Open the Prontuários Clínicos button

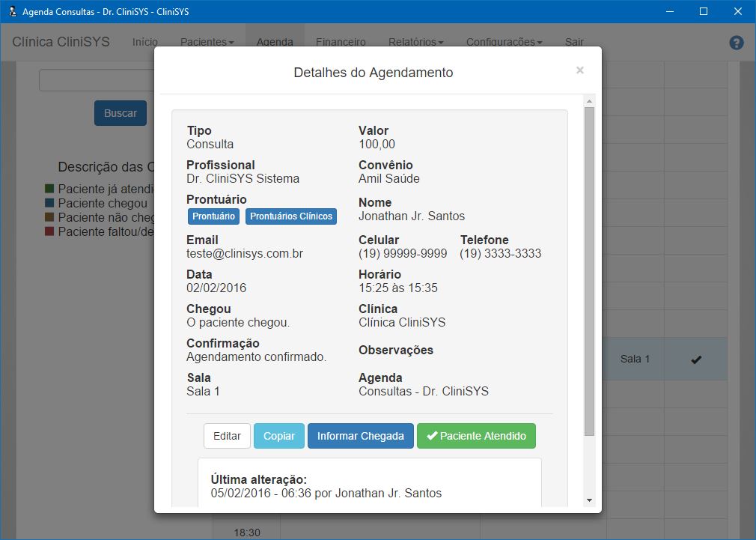291,216
